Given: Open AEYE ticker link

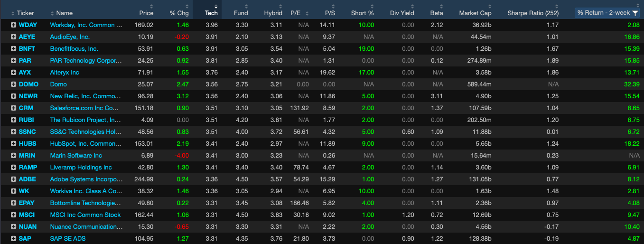Looking at the screenshot, I should pos(28,37).
